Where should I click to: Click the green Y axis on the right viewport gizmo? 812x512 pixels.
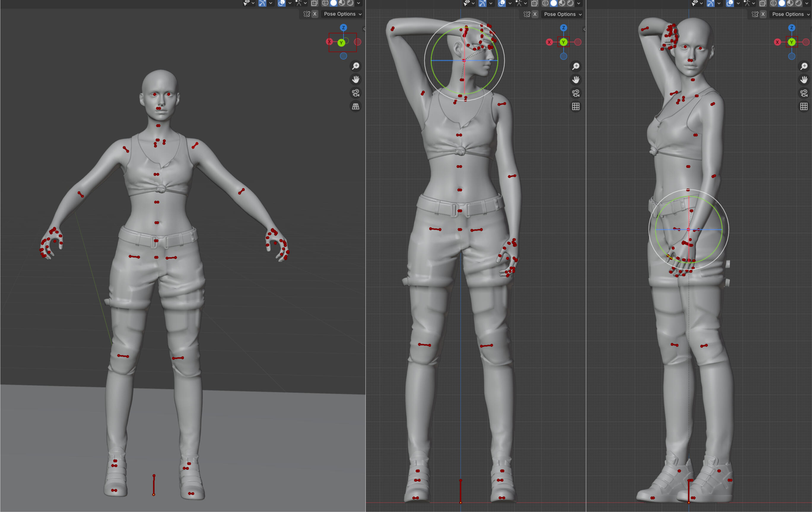click(792, 42)
